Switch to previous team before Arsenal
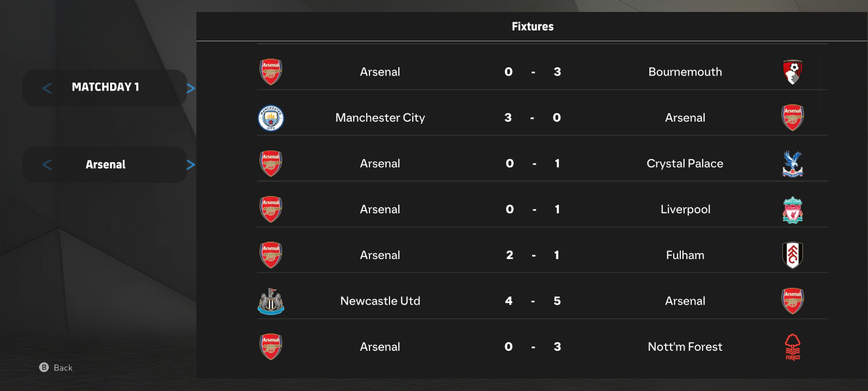This screenshot has width=868, height=391. tap(47, 165)
